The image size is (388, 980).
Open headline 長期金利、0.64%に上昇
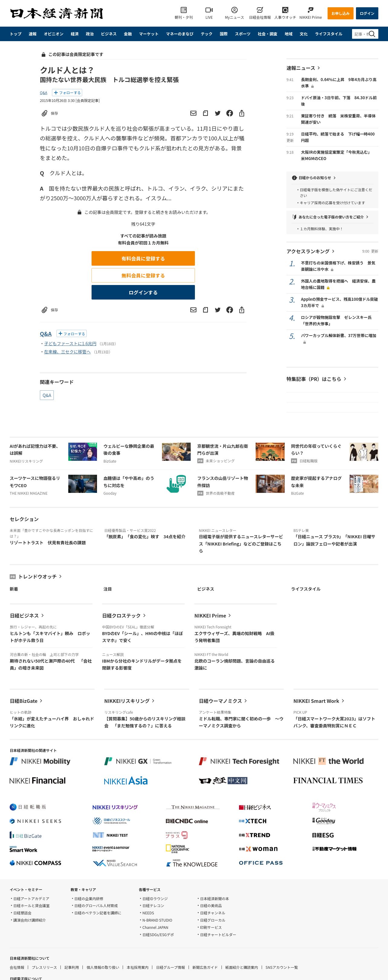tap(339, 83)
